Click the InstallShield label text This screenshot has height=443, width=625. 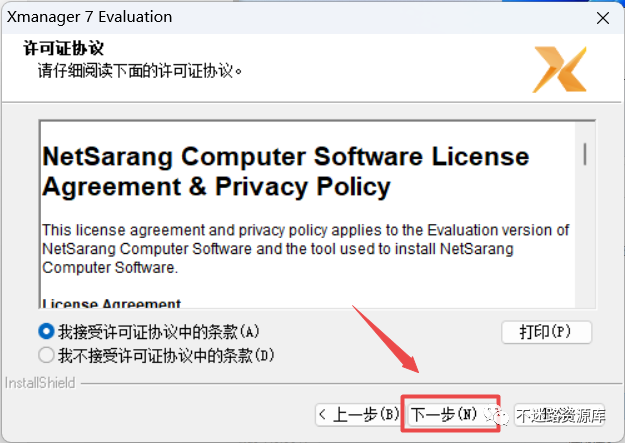tap(40, 383)
